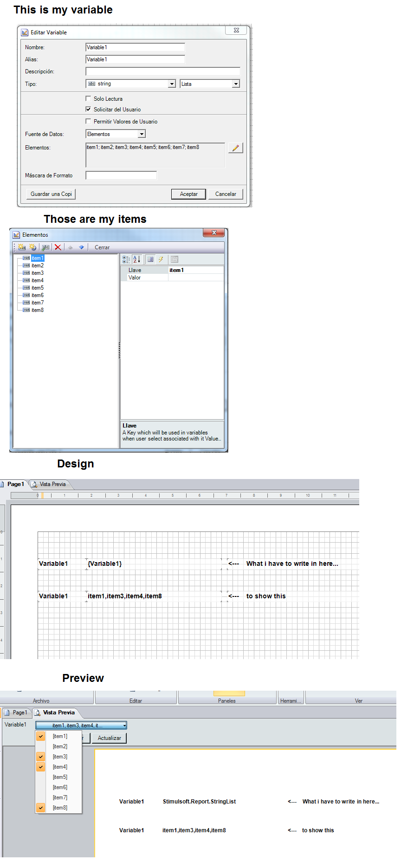Screen dimensions: 401x868
Task: Toggle the Solo Lectura checkbox
Action: pos(88,98)
